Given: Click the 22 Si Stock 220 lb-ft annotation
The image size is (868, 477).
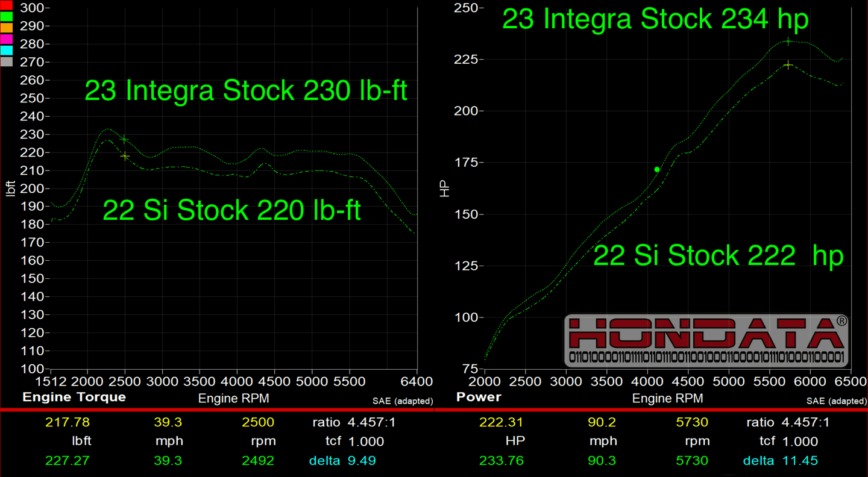Looking at the screenshot, I should (x=231, y=210).
